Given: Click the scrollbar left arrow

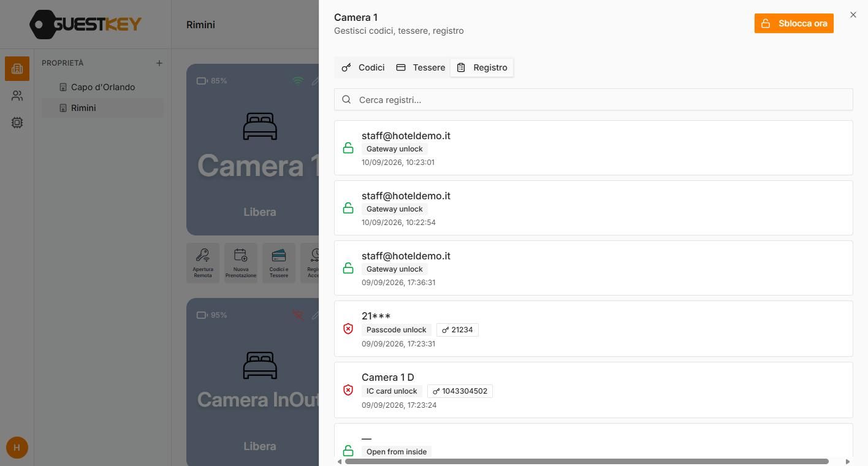Looking at the screenshot, I should [x=340, y=461].
